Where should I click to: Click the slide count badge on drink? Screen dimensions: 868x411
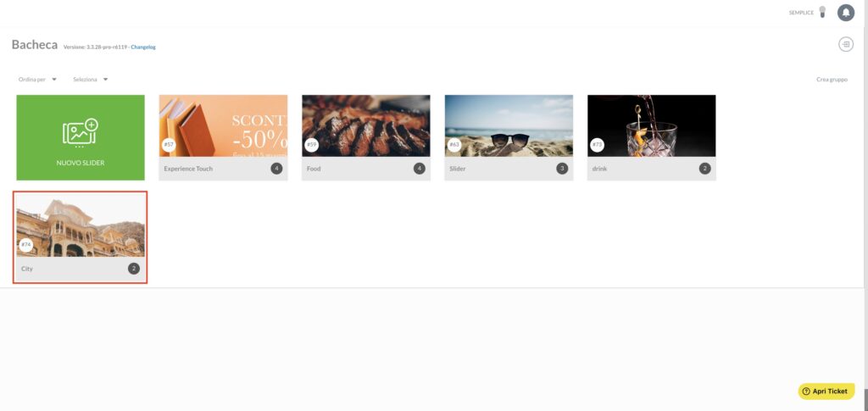pos(704,169)
